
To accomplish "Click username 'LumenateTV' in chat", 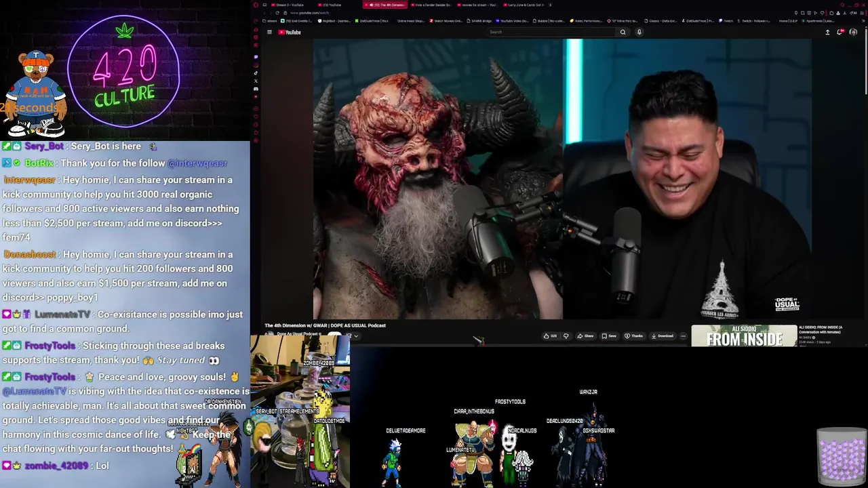I will pyautogui.click(x=62, y=314).
